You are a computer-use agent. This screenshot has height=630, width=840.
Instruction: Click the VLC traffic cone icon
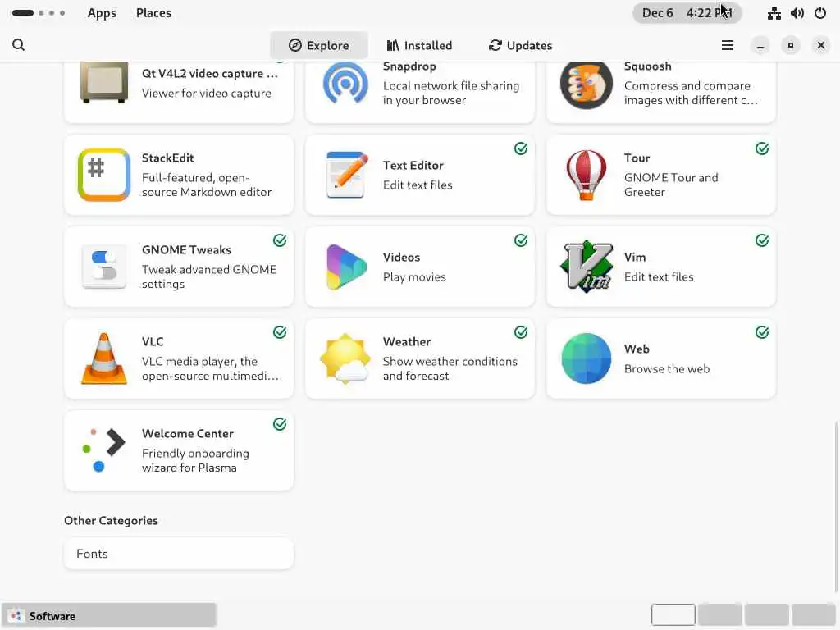pos(104,358)
